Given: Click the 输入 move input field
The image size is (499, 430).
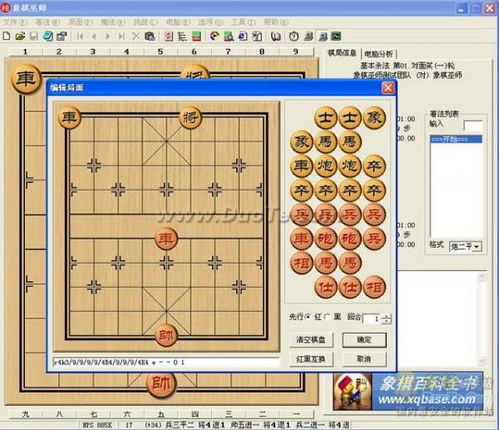Looking at the screenshot, I should tap(473, 125).
